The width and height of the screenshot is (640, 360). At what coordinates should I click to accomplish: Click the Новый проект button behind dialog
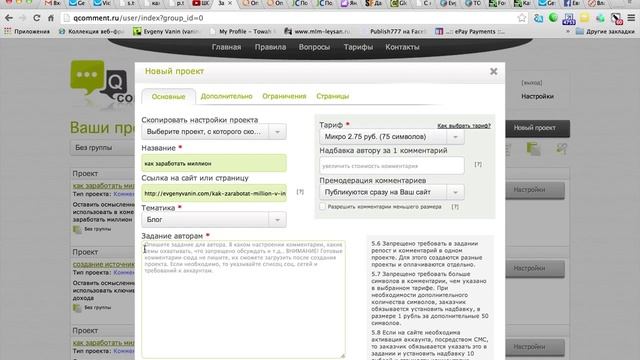pyautogui.click(x=538, y=128)
